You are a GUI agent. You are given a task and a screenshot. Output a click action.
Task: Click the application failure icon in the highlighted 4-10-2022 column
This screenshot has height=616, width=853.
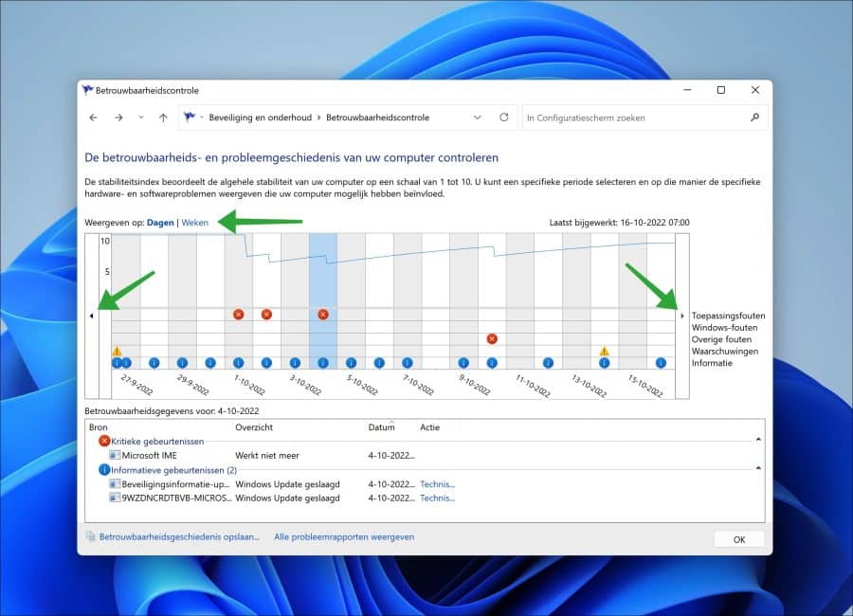pyautogui.click(x=323, y=315)
